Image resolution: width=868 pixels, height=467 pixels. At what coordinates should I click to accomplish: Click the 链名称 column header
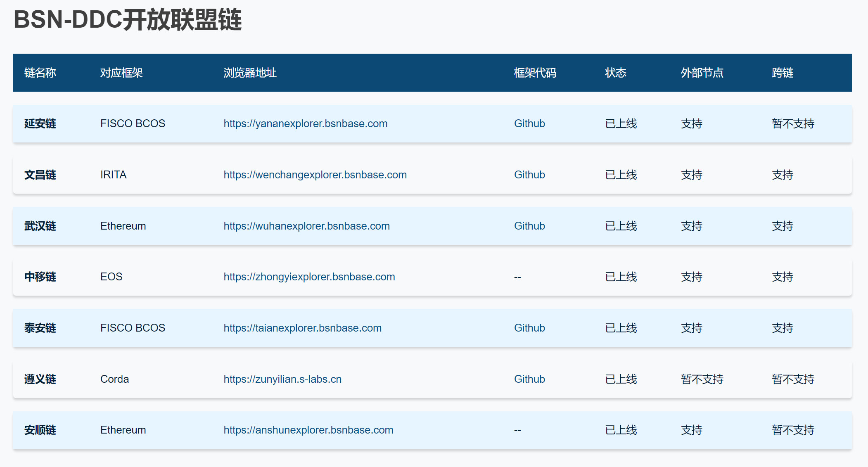[40, 73]
